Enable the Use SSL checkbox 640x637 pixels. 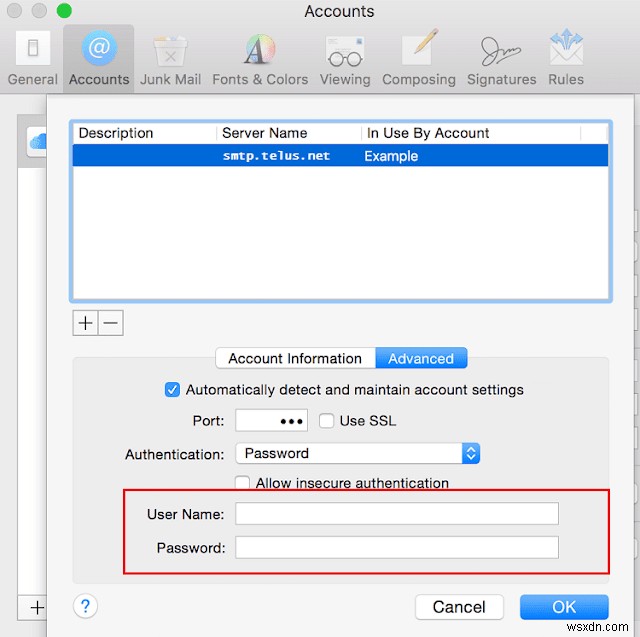coord(326,420)
